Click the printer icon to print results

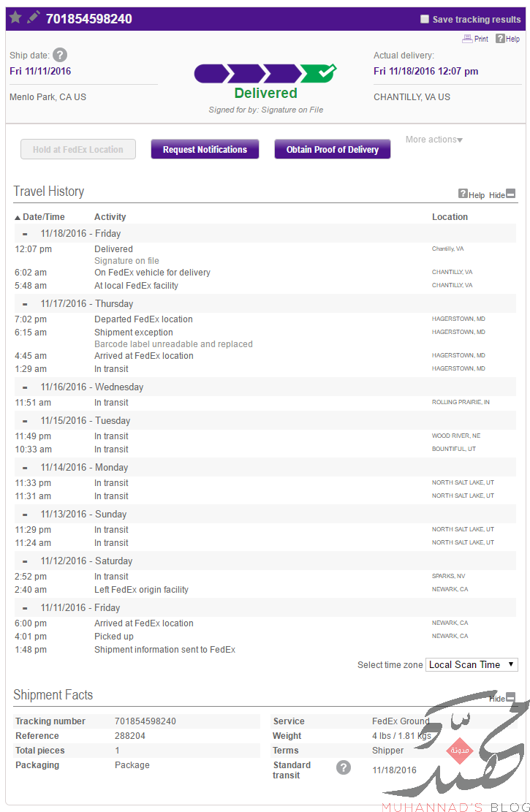point(467,38)
